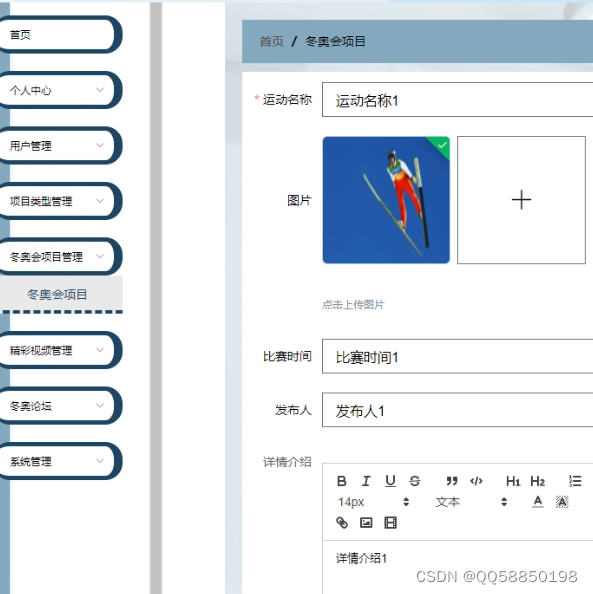Click 冬奥会项目 in the breadcrumb
The image size is (593, 594).
[x=335, y=41]
